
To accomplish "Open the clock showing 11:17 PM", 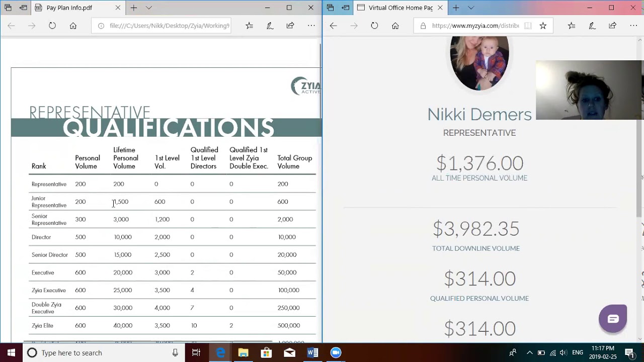I will 603,352.
